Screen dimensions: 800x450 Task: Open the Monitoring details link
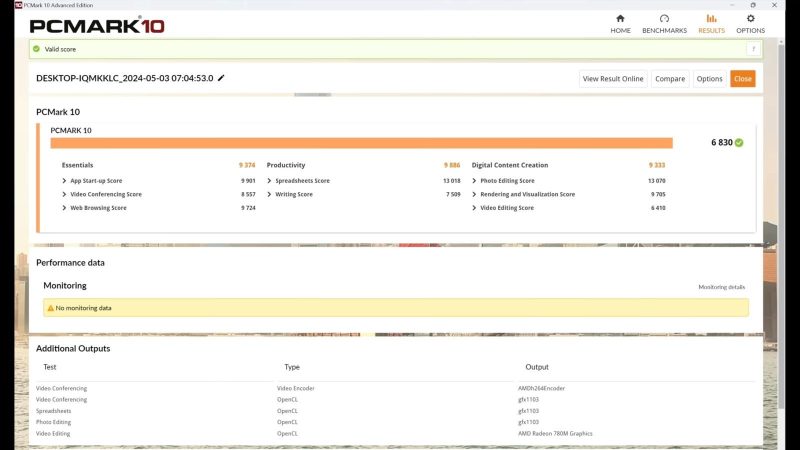[721, 287]
